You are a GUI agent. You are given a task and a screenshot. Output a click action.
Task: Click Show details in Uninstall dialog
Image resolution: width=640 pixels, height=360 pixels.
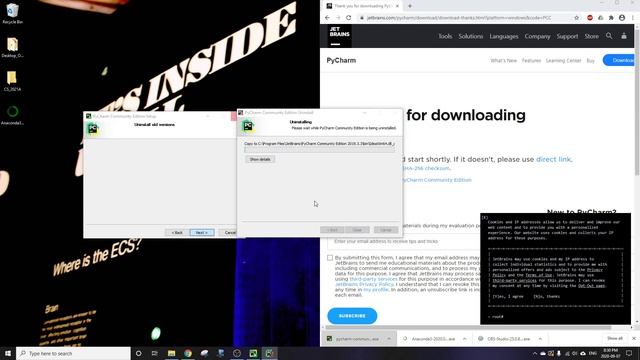(x=260, y=159)
